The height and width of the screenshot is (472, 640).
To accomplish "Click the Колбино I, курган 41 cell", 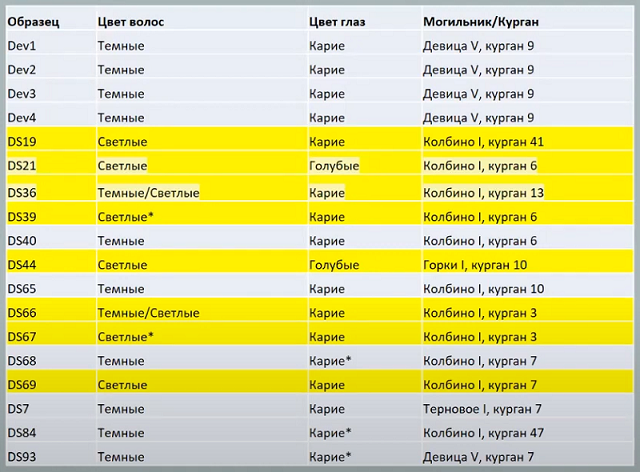I will click(483, 142).
